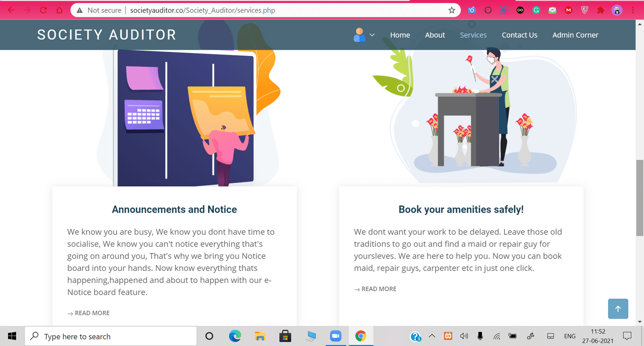Open the dark hexagon ring extension
The image size is (644, 346).
488,10
